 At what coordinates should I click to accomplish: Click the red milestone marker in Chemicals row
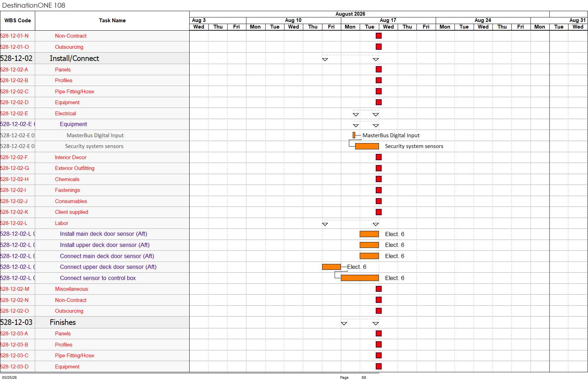pos(379,179)
